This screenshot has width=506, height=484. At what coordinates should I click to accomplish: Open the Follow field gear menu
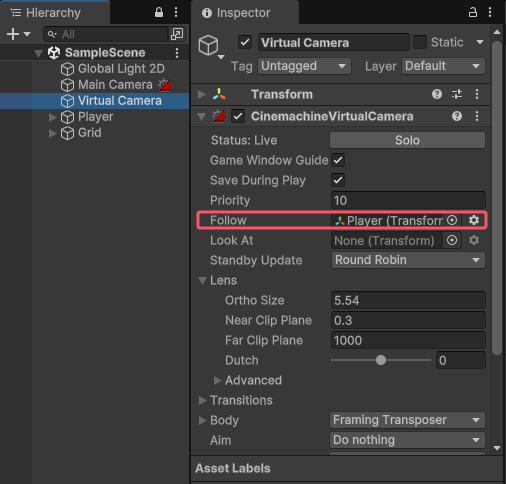point(474,220)
